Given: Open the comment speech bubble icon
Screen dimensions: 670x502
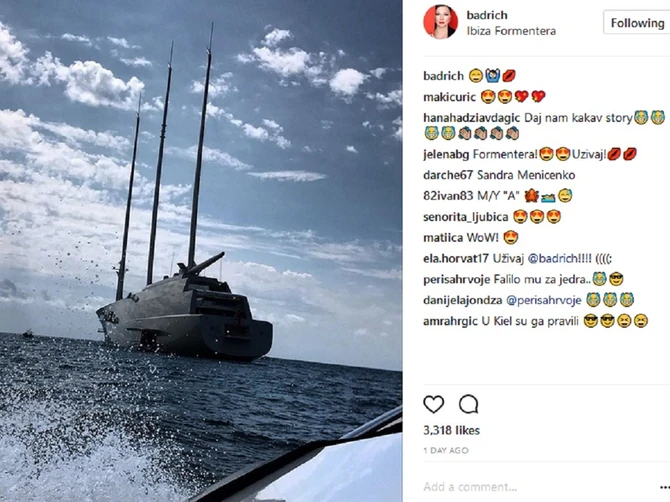Looking at the screenshot, I should [468, 404].
